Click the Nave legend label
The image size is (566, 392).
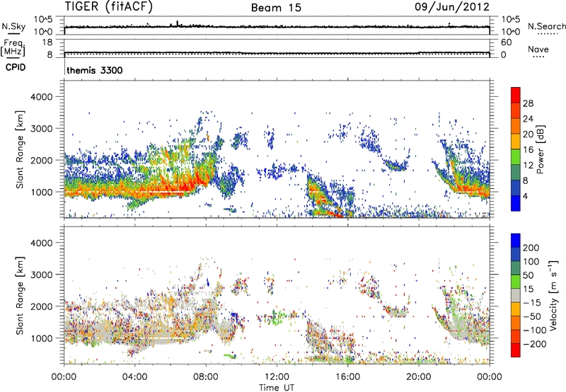[x=538, y=49]
